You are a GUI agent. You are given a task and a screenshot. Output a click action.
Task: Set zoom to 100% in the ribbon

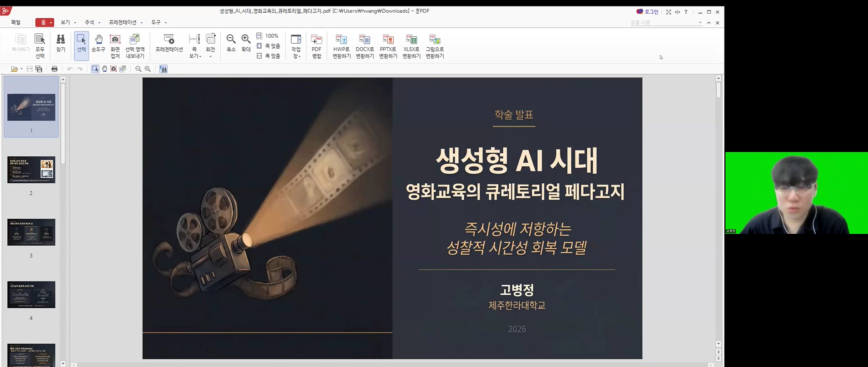(268, 36)
